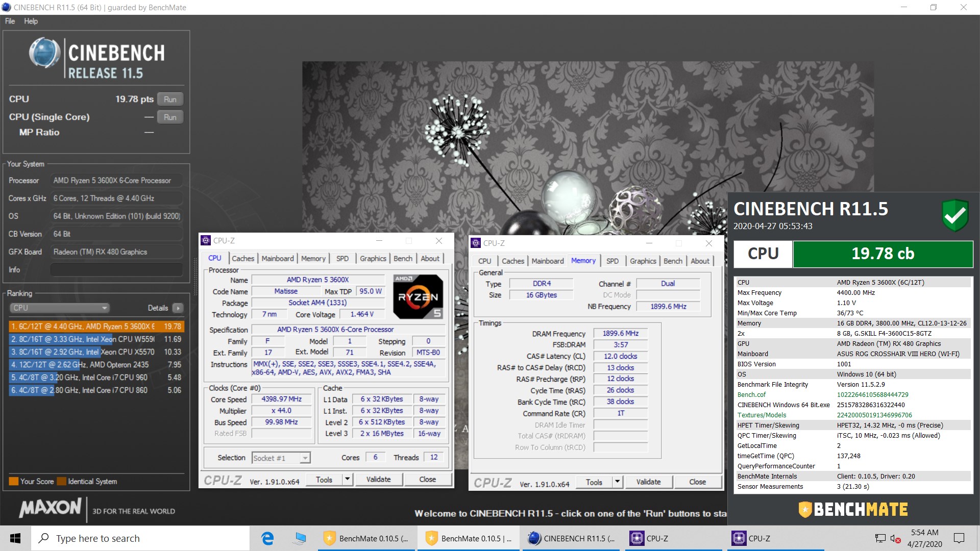Select the top ranking entry AMD Ryzen 5 3600X
Image resolution: width=980 pixels, height=551 pixels.
[x=96, y=327]
